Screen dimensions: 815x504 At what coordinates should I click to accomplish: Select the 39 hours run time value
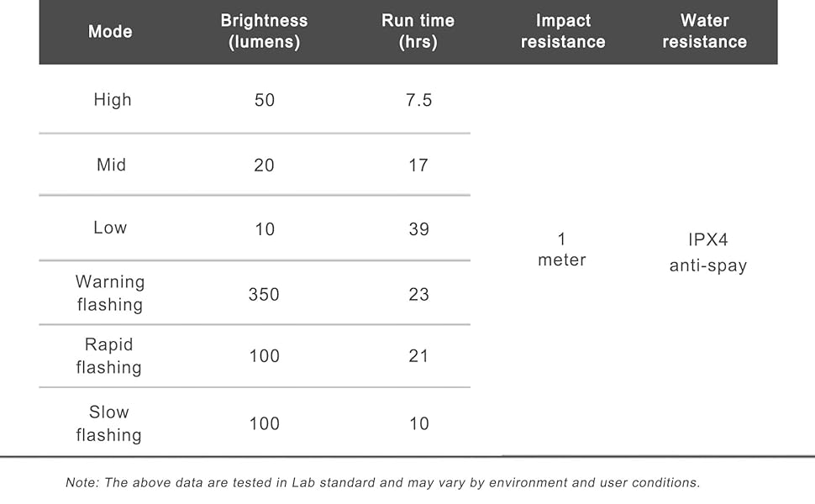coord(418,229)
